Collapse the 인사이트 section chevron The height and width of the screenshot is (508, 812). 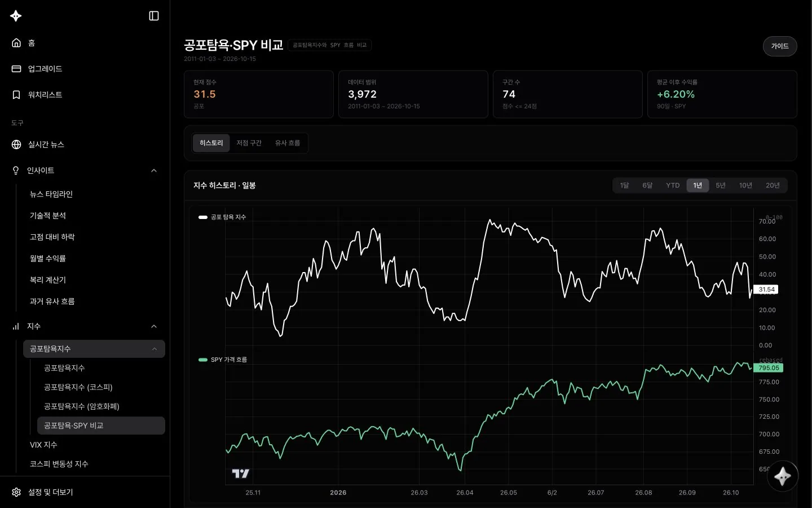pyautogui.click(x=154, y=170)
